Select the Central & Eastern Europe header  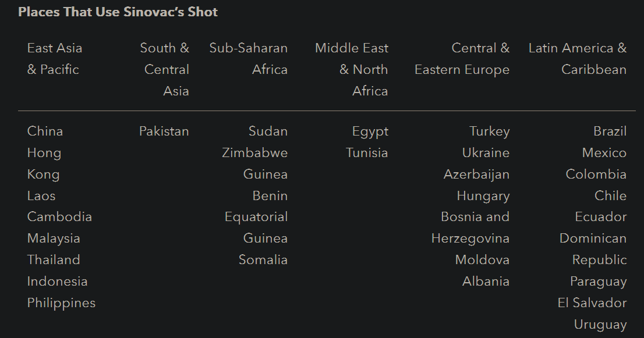(x=462, y=59)
